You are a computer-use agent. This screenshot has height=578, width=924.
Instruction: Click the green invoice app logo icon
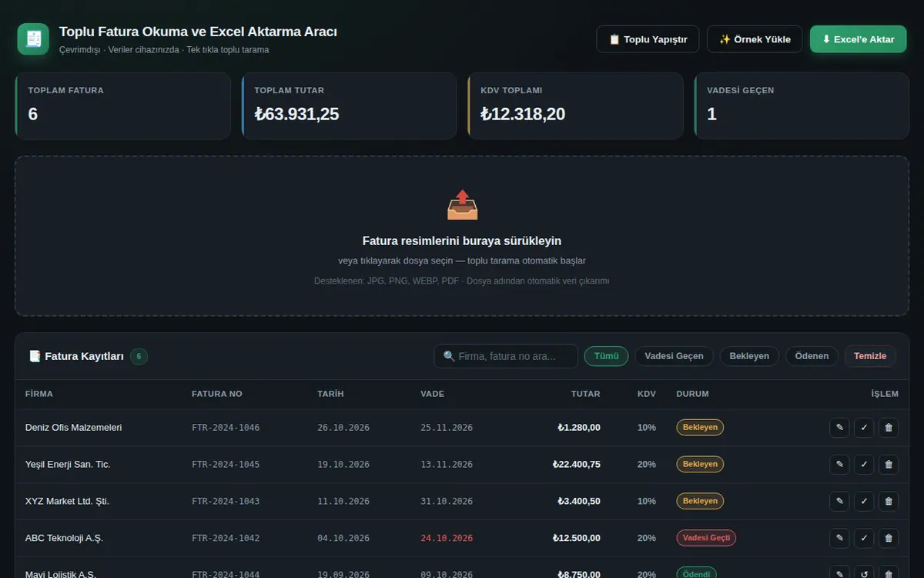(33, 39)
